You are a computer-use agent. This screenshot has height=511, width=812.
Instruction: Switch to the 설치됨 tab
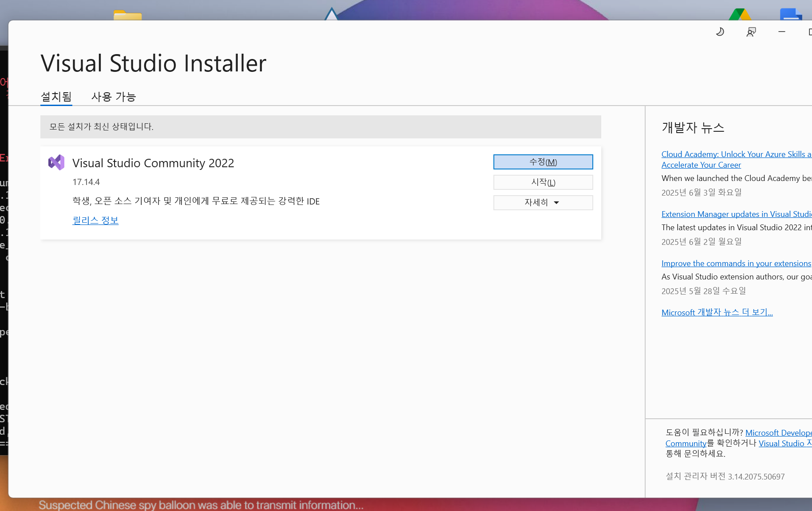[56, 97]
